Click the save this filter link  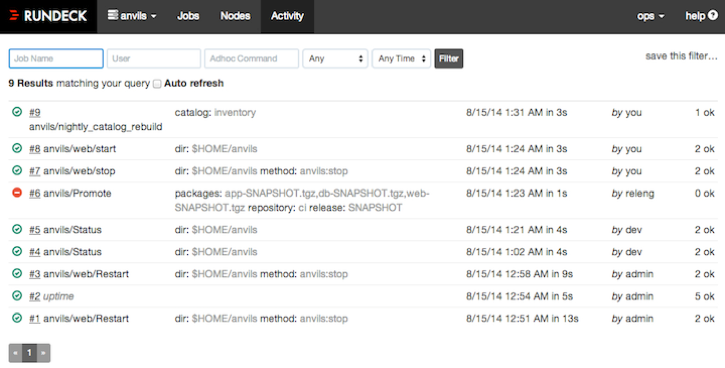pyautogui.click(x=682, y=56)
